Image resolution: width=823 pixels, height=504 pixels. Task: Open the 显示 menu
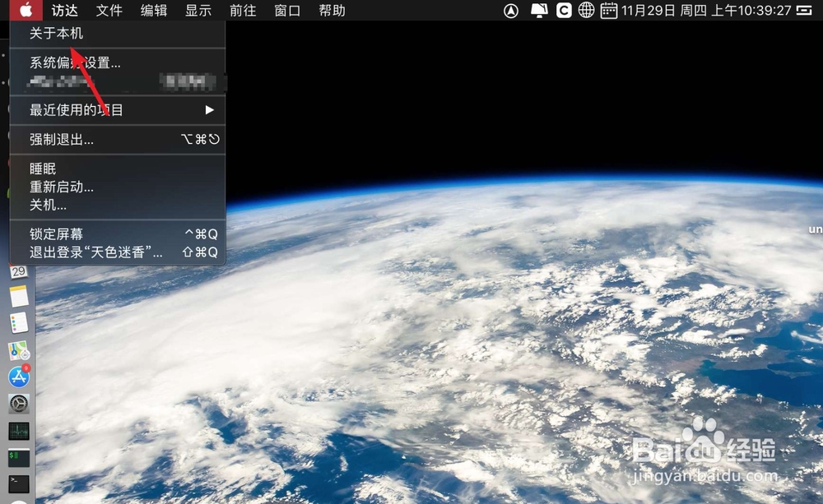(198, 11)
